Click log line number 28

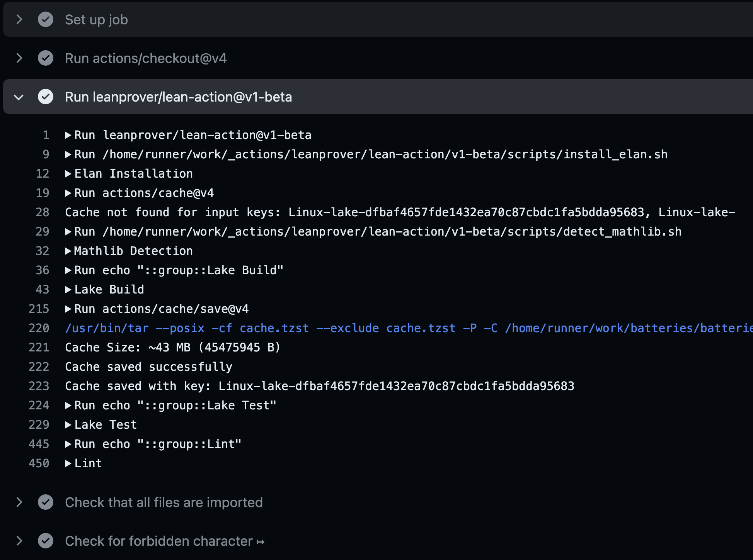click(x=43, y=212)
